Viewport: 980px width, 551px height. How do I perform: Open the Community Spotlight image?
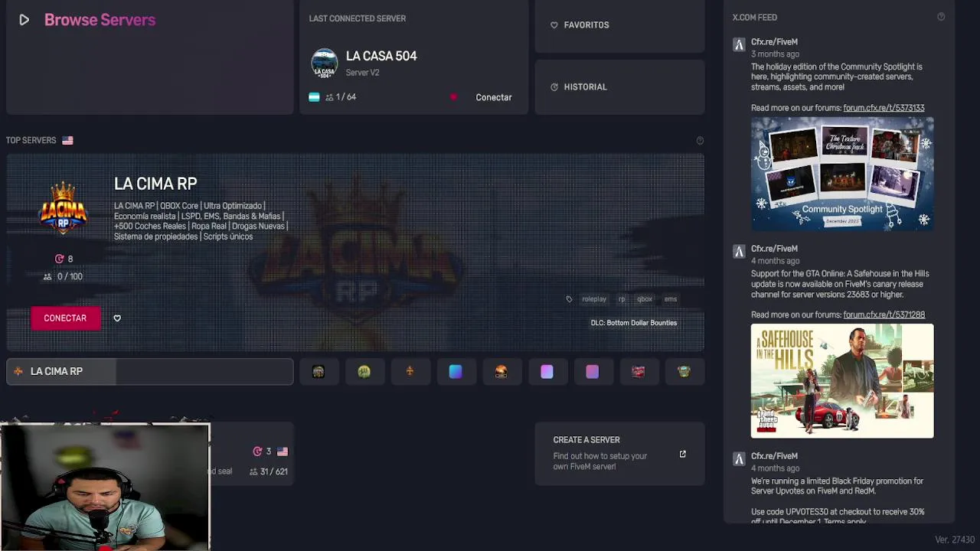[x=842, y=174]
